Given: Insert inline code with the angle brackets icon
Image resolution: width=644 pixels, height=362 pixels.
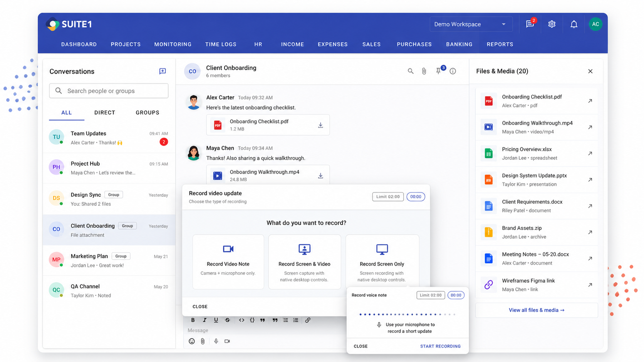Looking at the screenshot, I should click(241, 320).
